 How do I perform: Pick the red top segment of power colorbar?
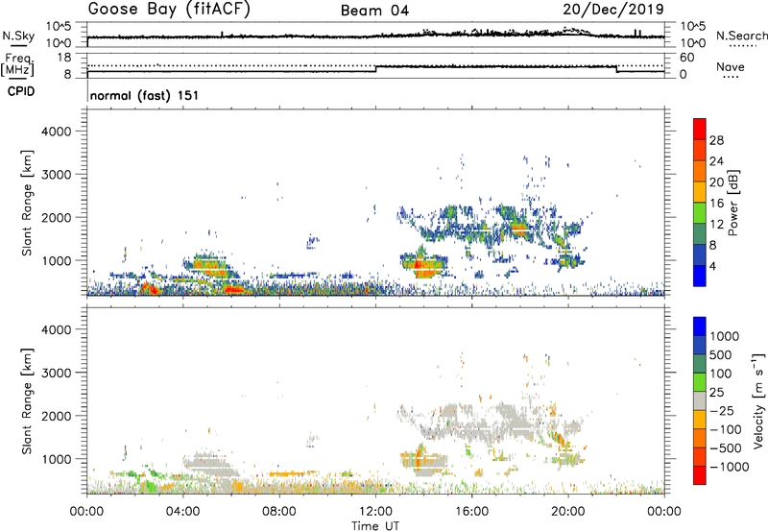pos(700,130)
